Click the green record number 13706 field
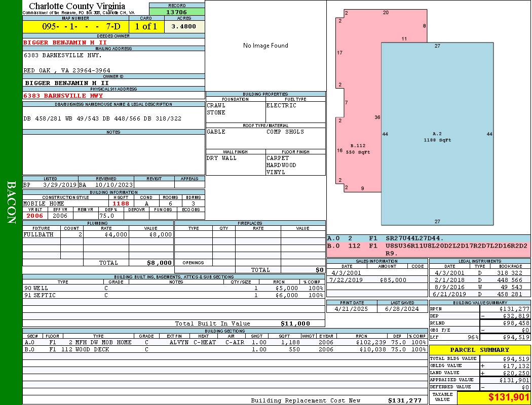The image size is (532, 405). [177, 12]
